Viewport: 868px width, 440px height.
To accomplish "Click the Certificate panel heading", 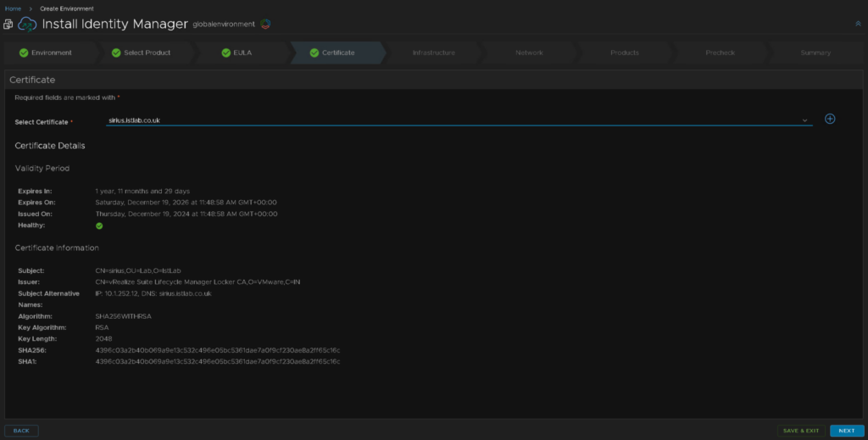I will pyautogui.click(x=32, y=80).
